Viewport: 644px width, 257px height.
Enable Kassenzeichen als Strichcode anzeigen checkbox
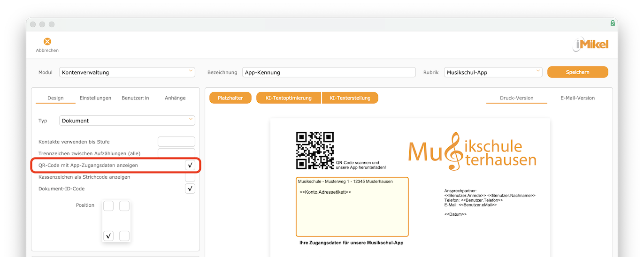point(190,177)
